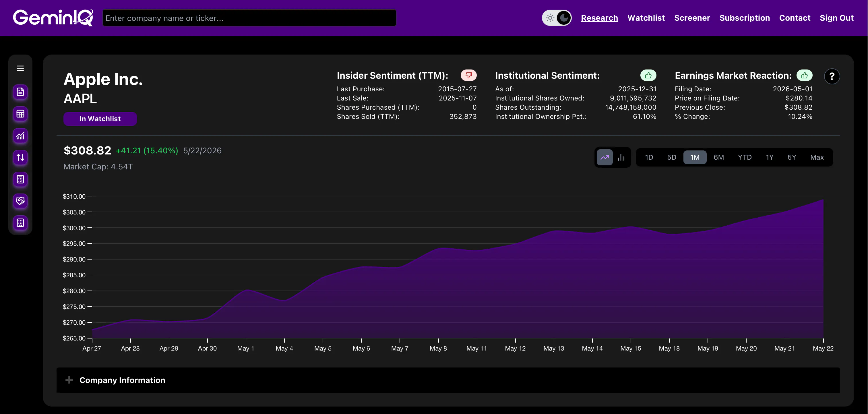Click Shares Outstanding value 14,748,158,000
Screen dimensions: 868x414
pyautogui.click(x=630, y=108)
